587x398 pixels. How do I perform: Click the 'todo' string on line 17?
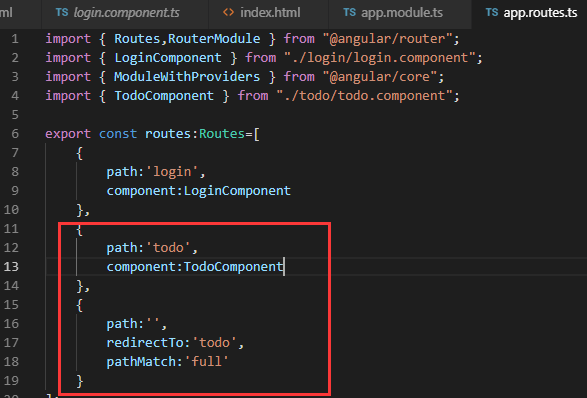(x=214, y=343)
